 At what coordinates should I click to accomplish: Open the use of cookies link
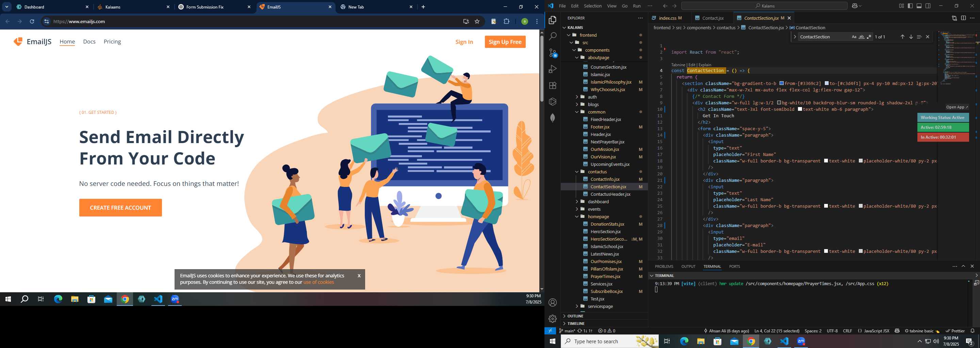[319, 282]
